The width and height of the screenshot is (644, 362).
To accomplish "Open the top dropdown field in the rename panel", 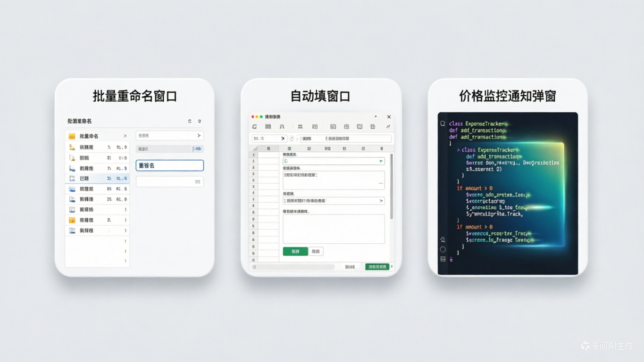I will point(170,136).
